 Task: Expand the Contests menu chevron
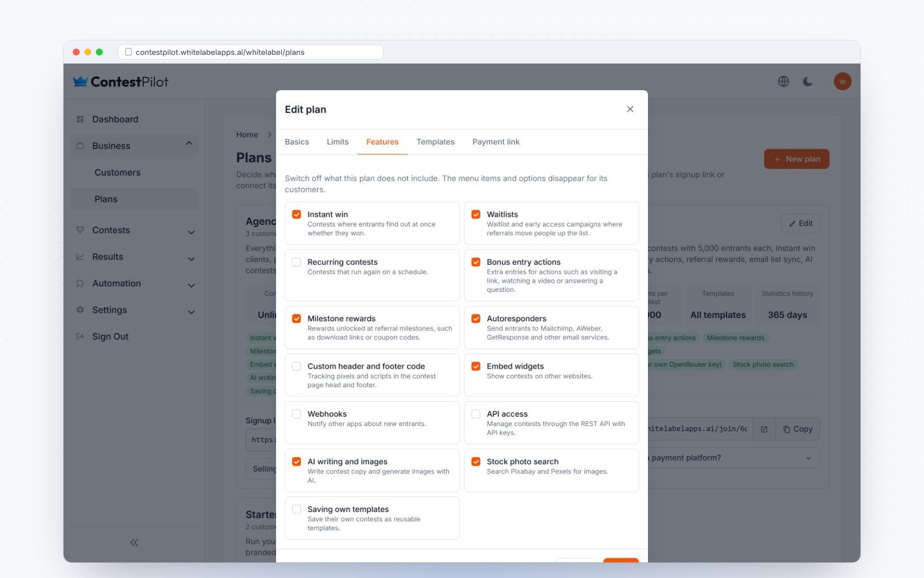tap(191, 232)
